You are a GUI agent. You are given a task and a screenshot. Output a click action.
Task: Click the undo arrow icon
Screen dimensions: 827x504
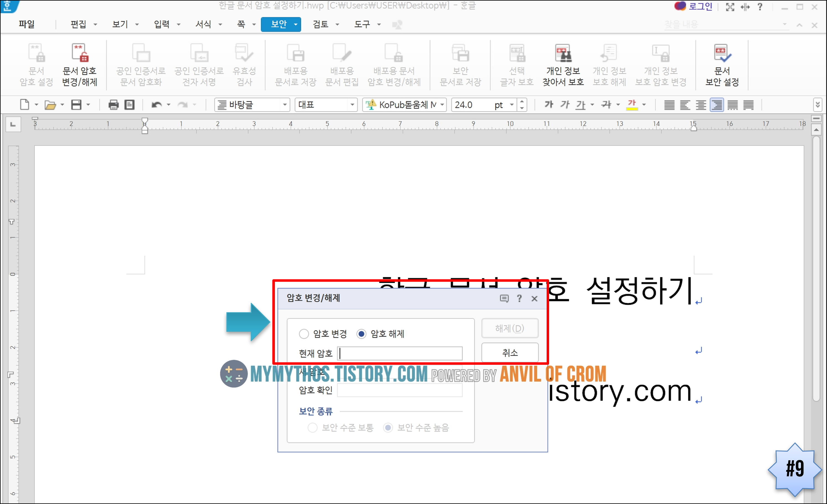pos(156,105)
